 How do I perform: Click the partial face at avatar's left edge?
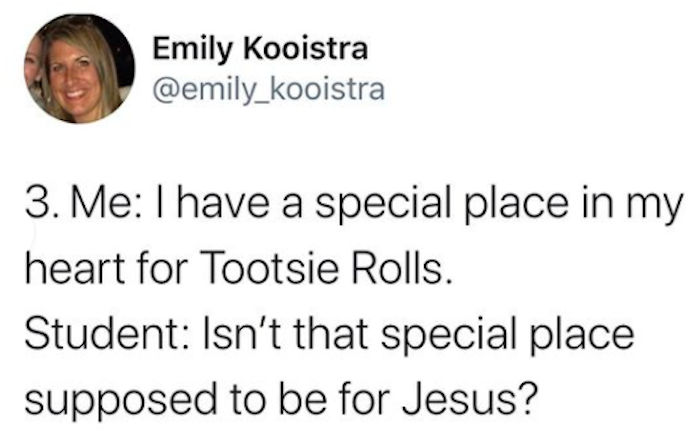tap(33, 71)
